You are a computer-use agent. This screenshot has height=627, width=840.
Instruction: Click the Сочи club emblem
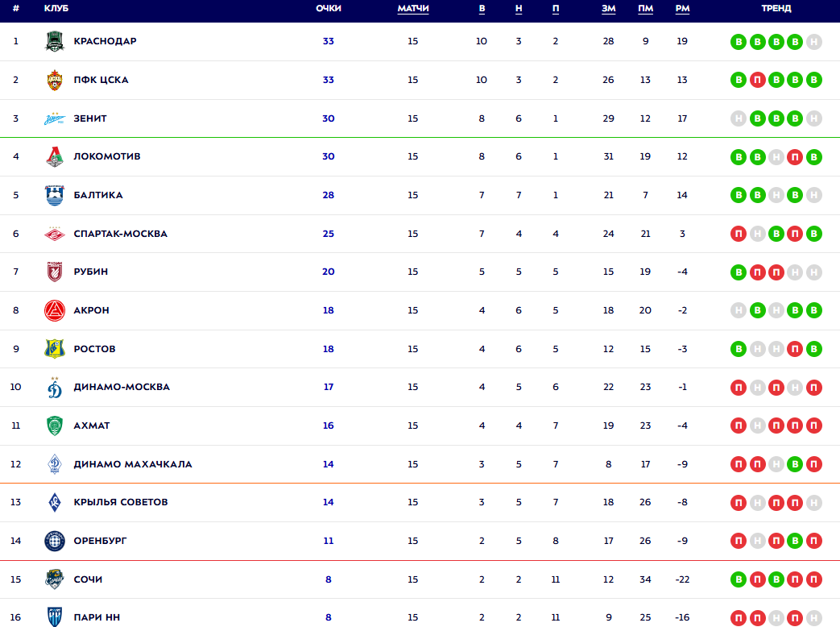54,579
